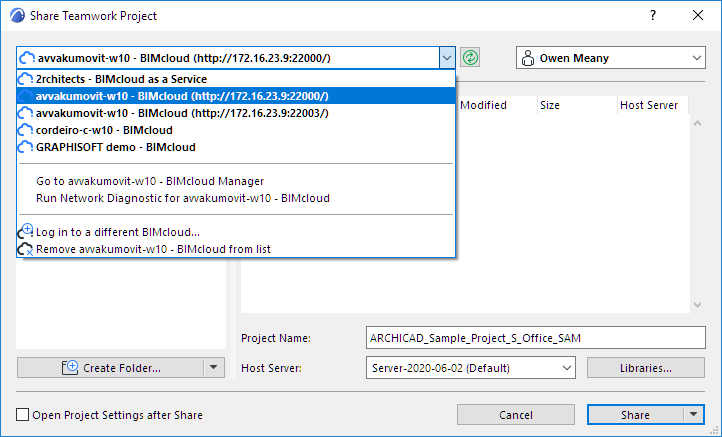Sort list by Modified column header
This screenshot has width=722, height=437.
(483, 105)
